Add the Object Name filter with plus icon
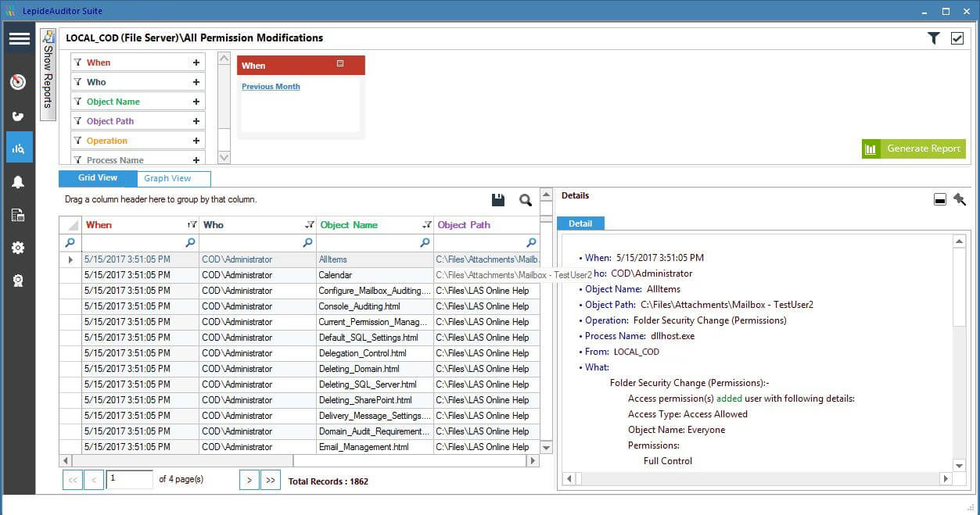Image resolution: width=980 pixels, height=515 pixels. click(x=196, y=102)
